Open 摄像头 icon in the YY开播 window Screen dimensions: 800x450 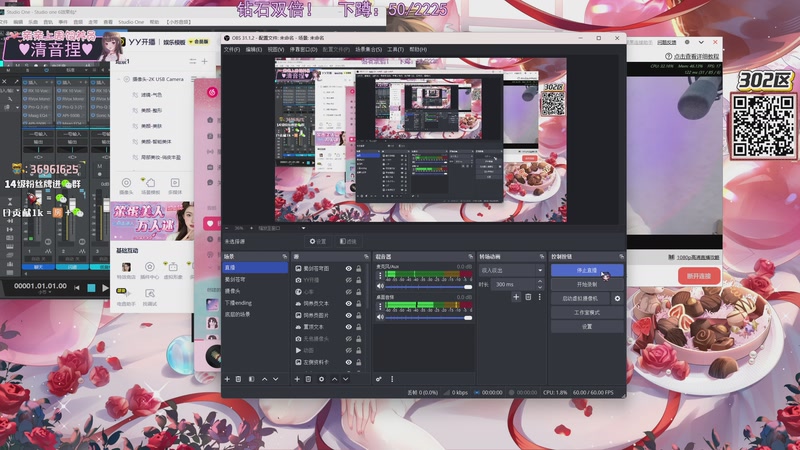(126, 185)
